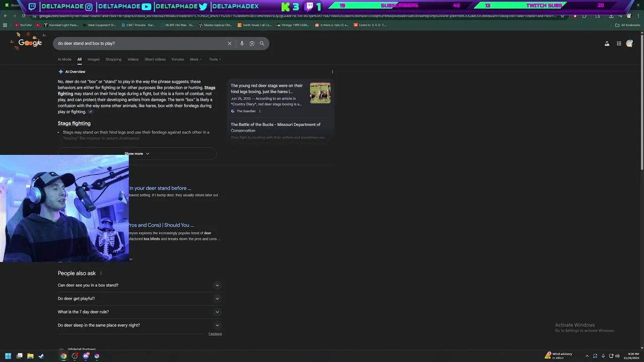Viewport: 644px width, 362px height.
Task: Expand "What is the 7 day deer rule?"
Action: click(139, 312)
